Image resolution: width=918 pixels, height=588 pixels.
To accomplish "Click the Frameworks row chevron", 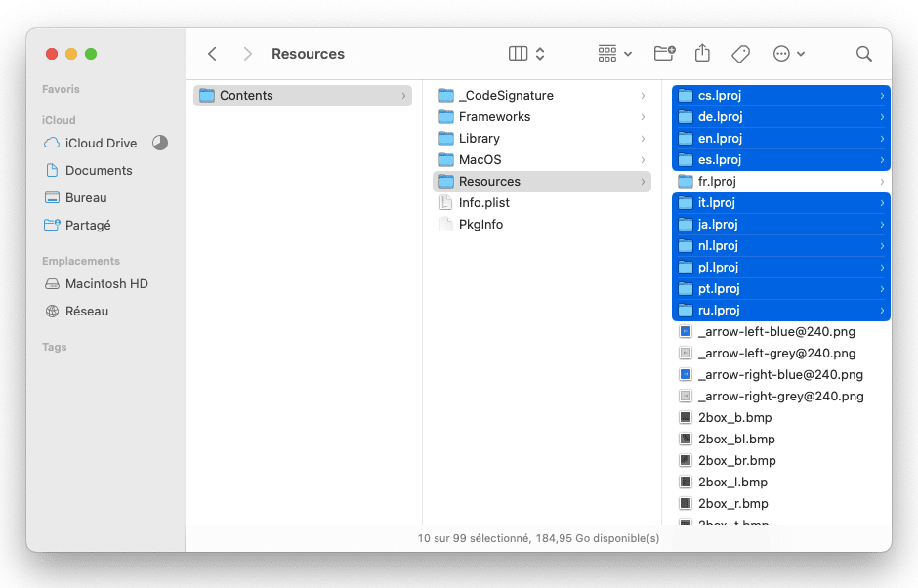I will (x=643, y=117).
